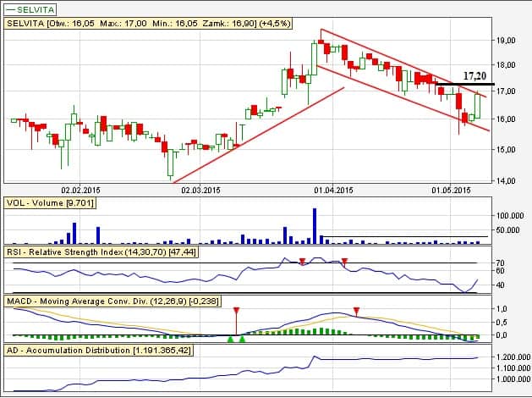532x398 pixels.
Task: Click the second red triangle marker in RSI panel
Action: (x=344, y=262)
